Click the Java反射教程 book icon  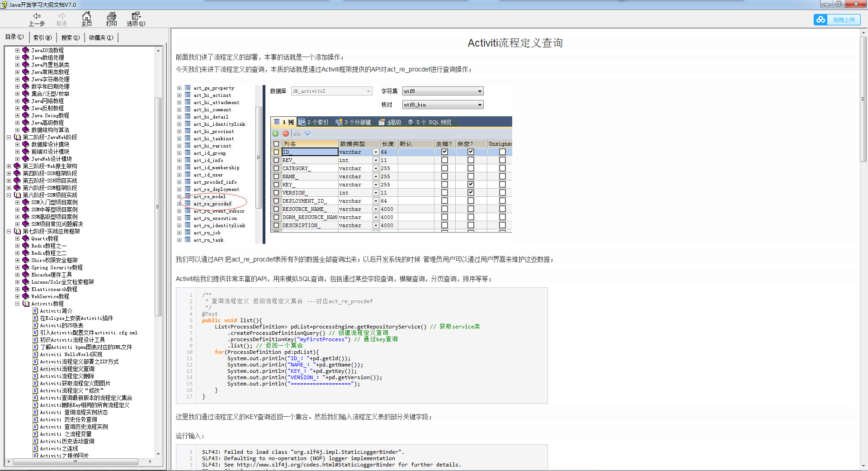[x=26, y=108]
